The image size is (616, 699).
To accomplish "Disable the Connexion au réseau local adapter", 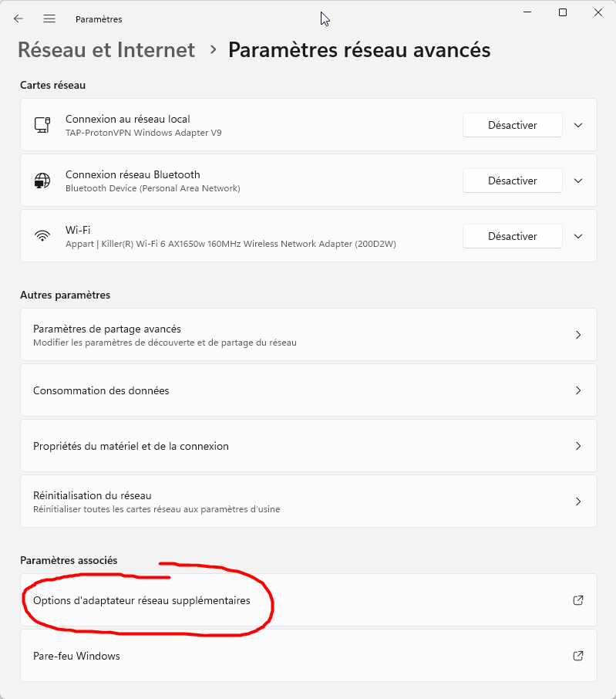I will click(512, 125).
